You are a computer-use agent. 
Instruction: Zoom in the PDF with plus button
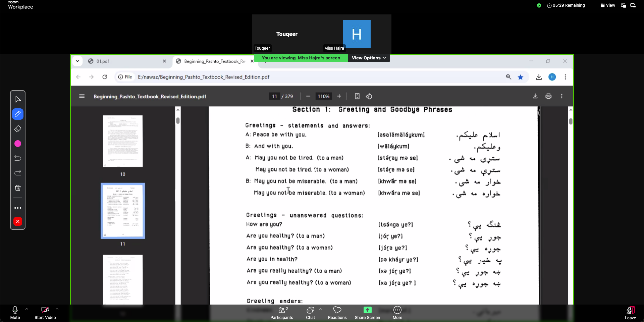pos(339,96)
